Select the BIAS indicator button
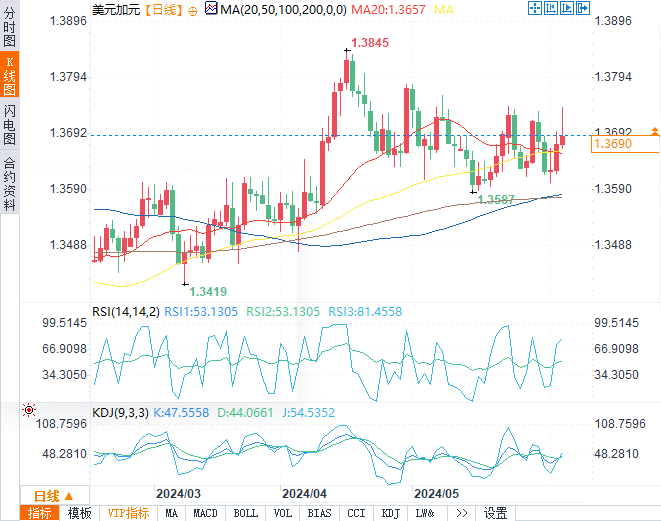The width and height of the screenshot is (661, 521). click(320, 513)
